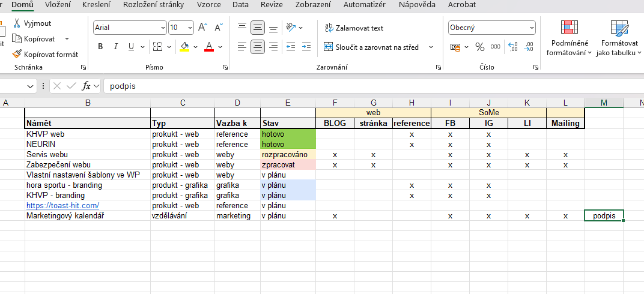
Task: Cut selection with the Vyjmout scissors
Action: pos(32,23)
